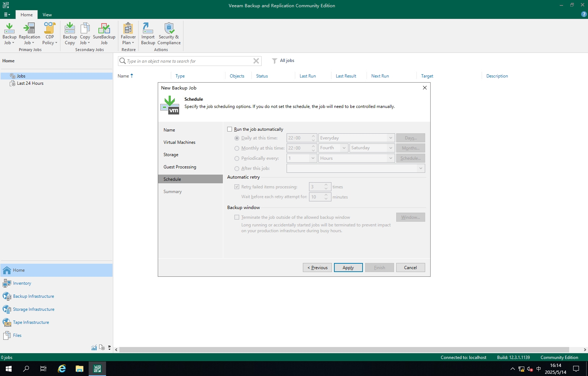Click the Previous button
Viewport: 588px width, 376px height.
(x=317, y=268)
